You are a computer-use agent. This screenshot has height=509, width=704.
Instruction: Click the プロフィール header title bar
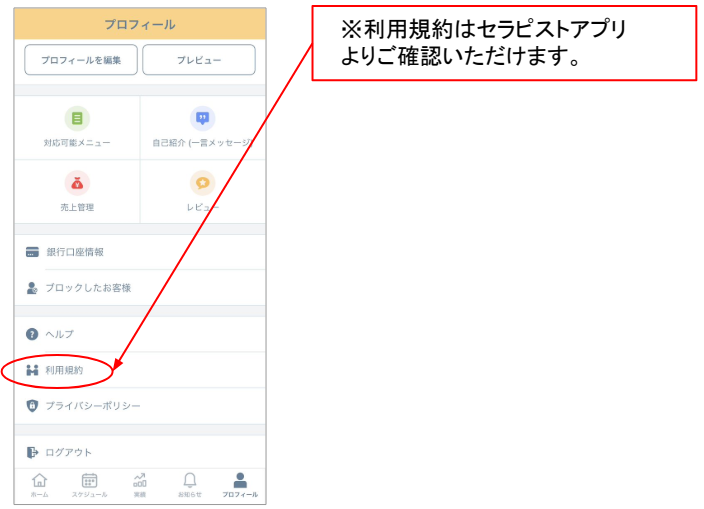click(x=140, y=24)
